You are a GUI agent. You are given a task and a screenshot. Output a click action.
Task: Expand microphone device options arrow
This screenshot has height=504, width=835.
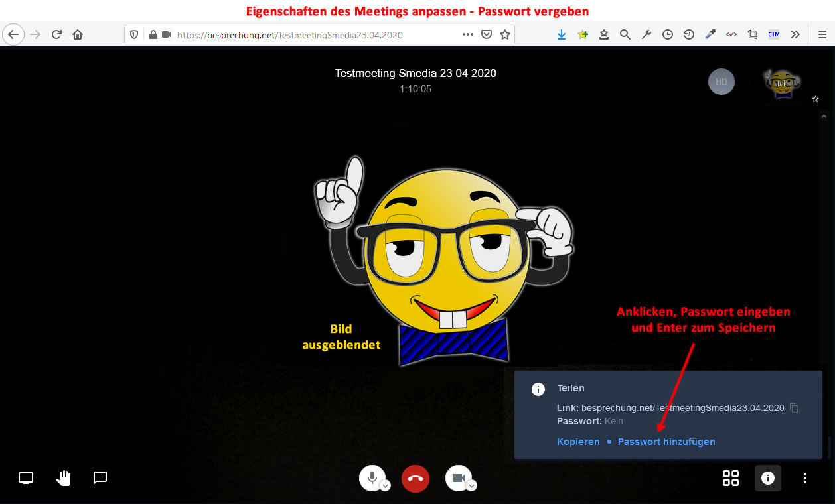[386, 486]
